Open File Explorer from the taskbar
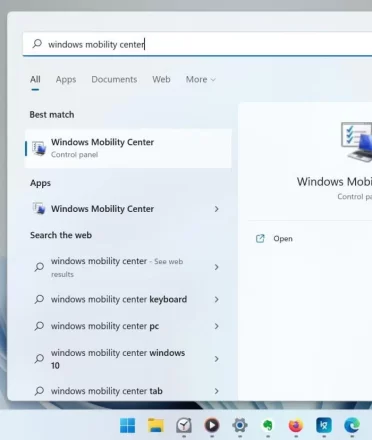Viewport: 372px width, 440px height. 156,426
